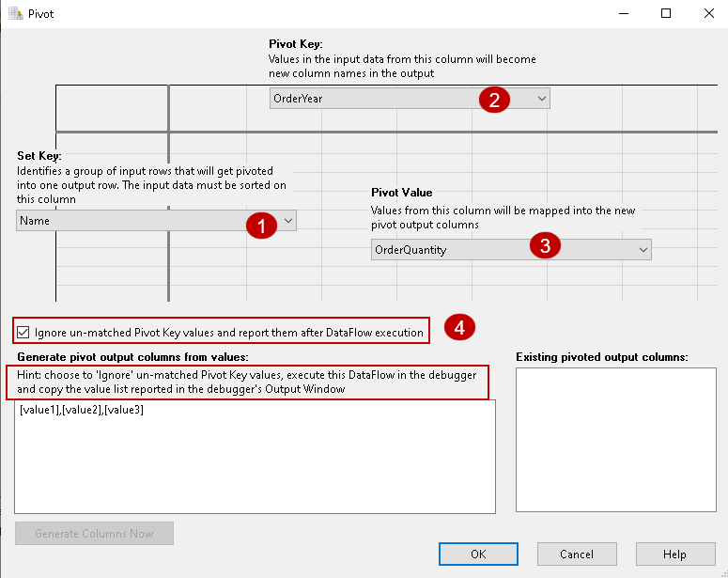Click the pivot output values text box
Screen dimensions: 728x578
[x=255, y=457]
